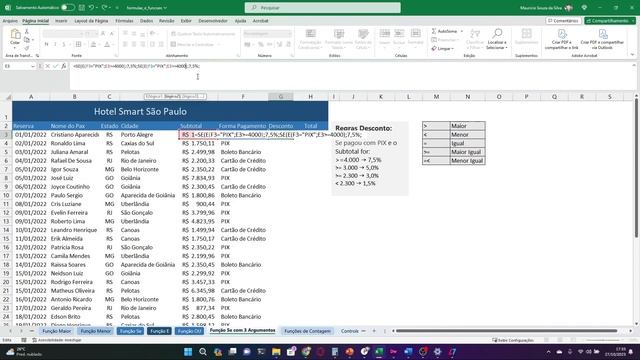Open the Função Maior sheet tab
Viewport: 640px width, 360px height.
56,331
